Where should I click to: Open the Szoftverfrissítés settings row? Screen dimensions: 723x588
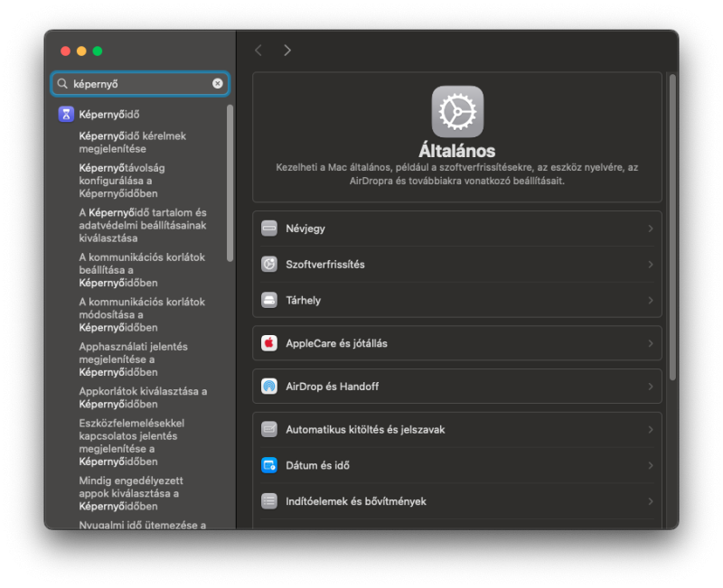pyautogui.click(x=457, y=265)
